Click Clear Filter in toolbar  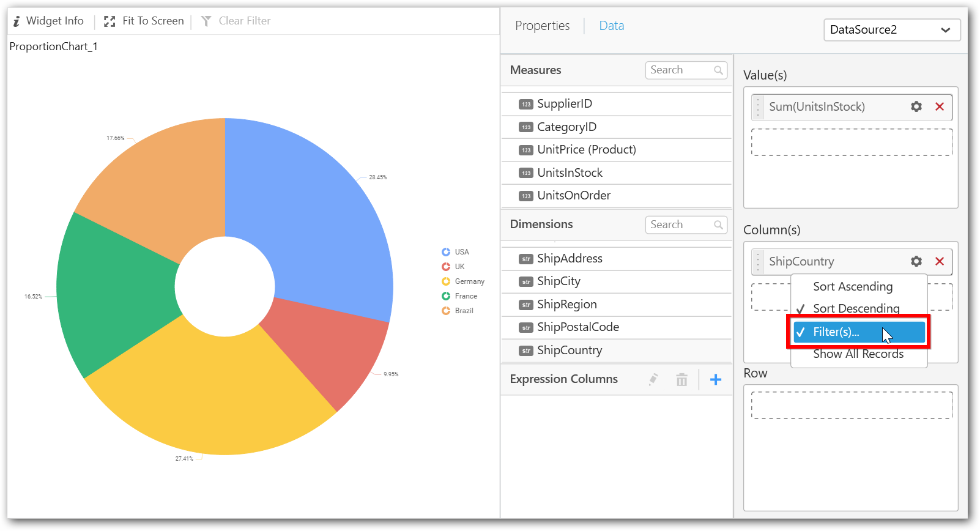(x=236, y=21)
